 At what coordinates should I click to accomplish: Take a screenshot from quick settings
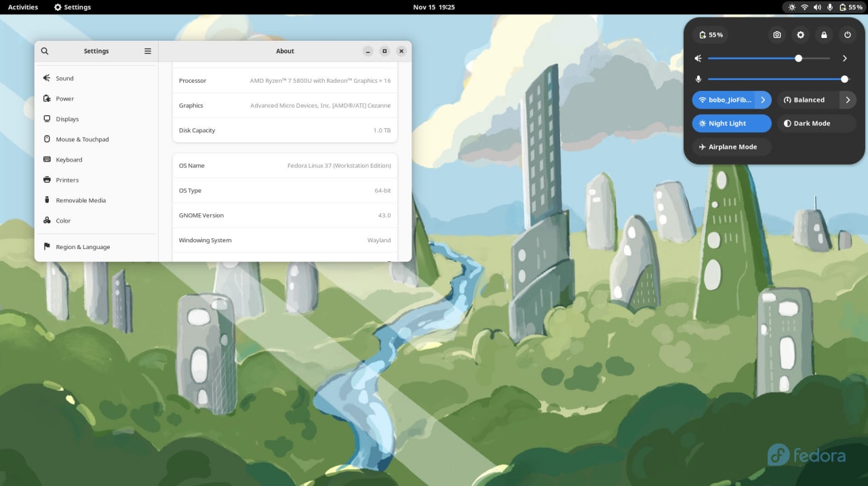pyautogui.click(x=777, y=35)
